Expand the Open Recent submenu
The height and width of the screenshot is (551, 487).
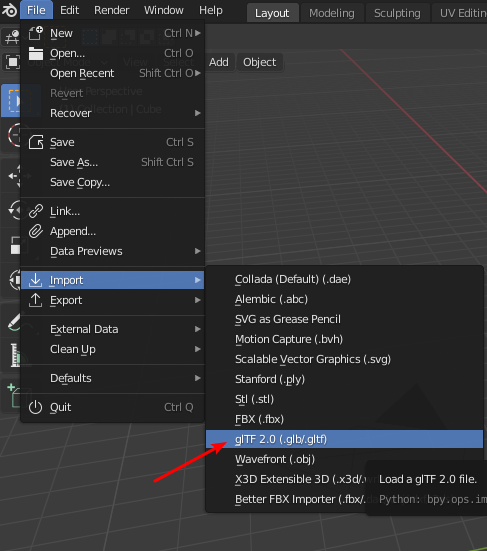(x=112, y=73)
